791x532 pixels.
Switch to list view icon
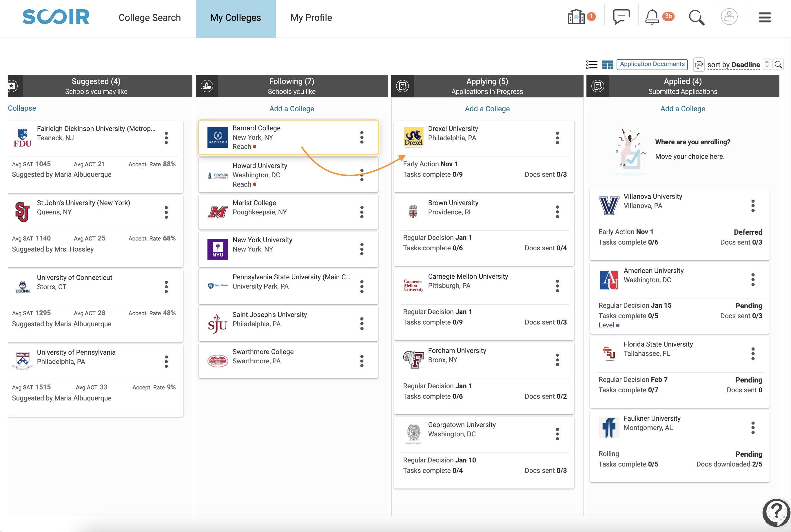pyautogui.click(x=592, y=64)
